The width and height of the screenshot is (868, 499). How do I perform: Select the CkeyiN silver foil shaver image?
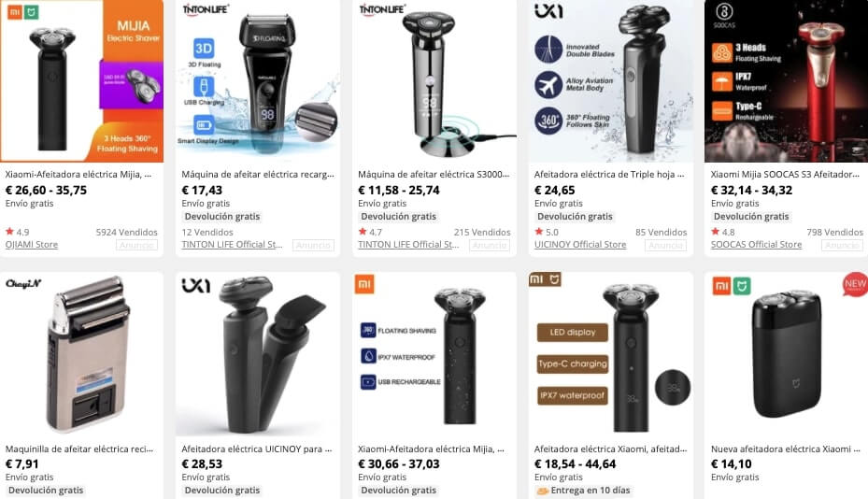point(82,354)
